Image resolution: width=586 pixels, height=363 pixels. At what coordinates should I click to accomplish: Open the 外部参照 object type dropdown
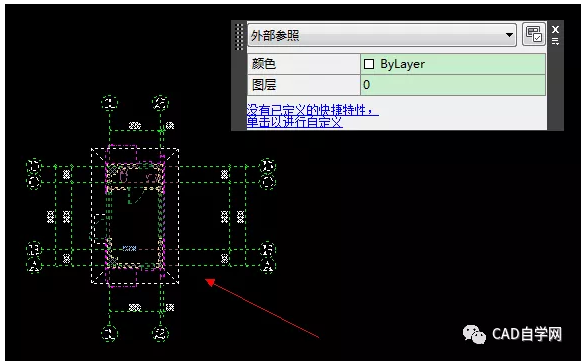(x=382, y=35)
